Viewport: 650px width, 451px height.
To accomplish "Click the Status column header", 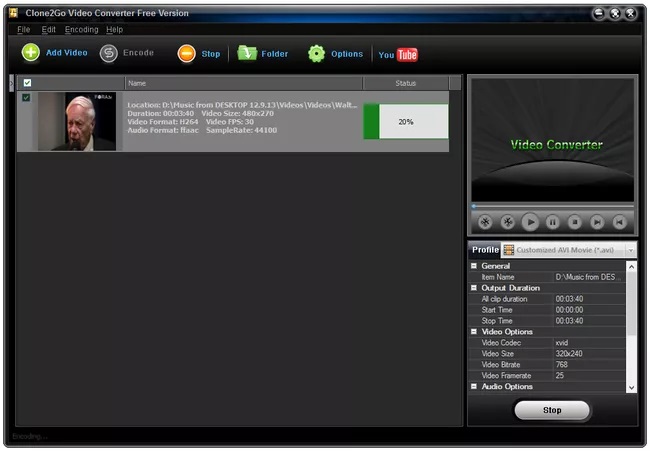I will pyautogui.click(x=406, y=83).
